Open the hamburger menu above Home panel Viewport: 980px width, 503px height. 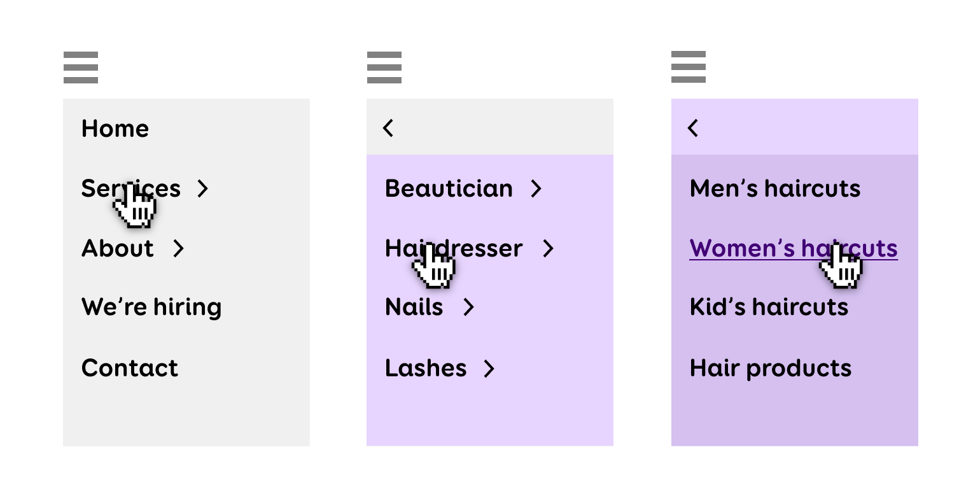click(81, 67)
